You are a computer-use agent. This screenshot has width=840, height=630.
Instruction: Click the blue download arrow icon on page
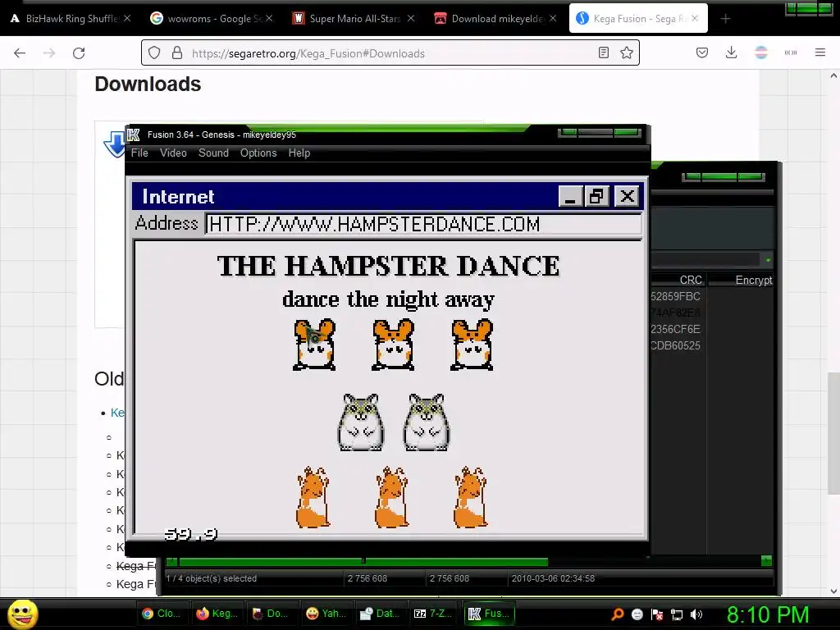(x=114, y=144)
